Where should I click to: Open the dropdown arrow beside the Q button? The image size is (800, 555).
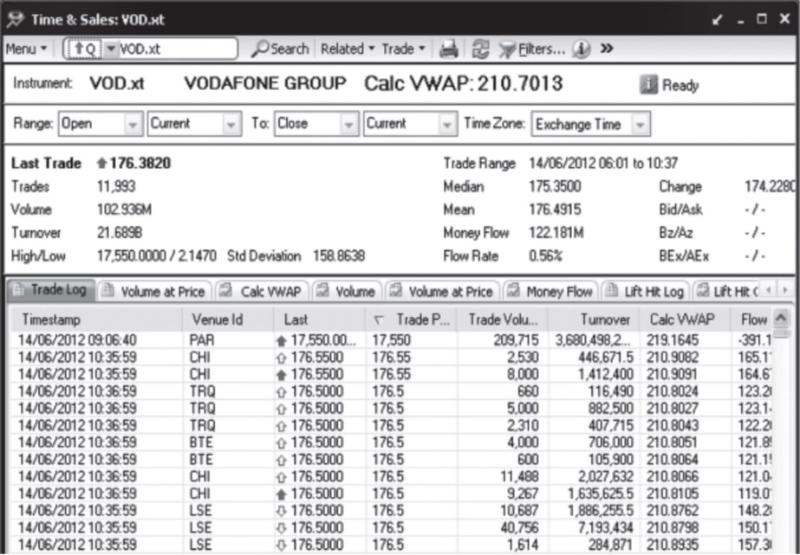click(x=110, y=49)
